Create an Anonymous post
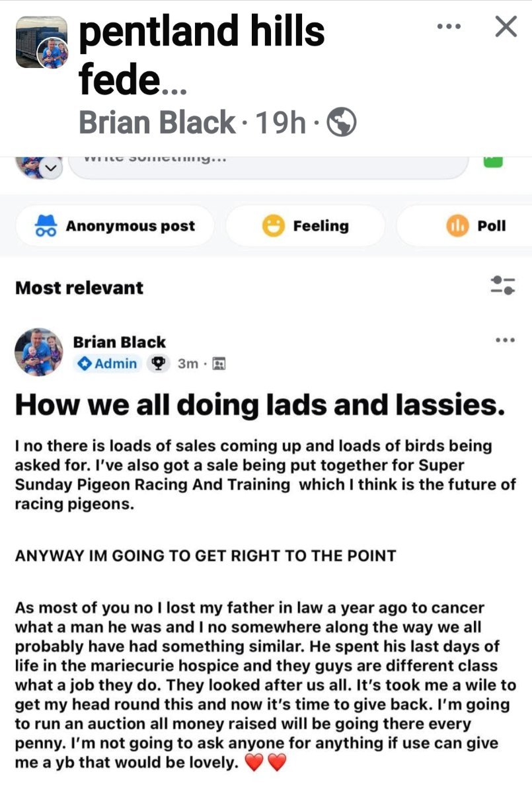 (115, 226)
